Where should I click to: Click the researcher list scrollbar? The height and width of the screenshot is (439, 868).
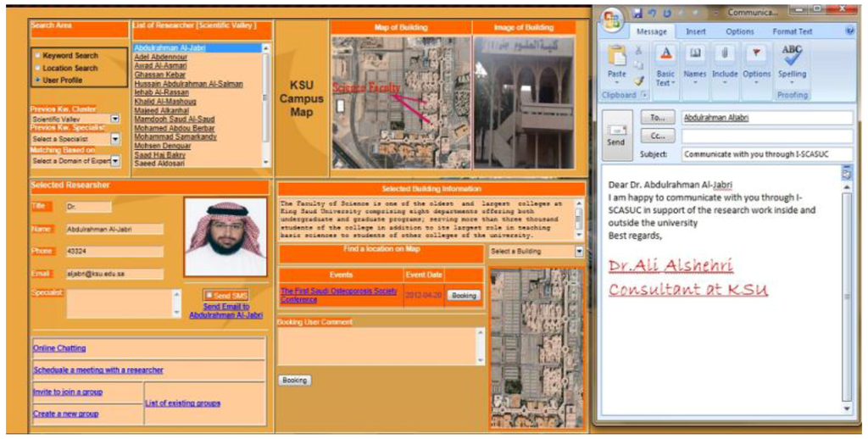coord(266,104)
